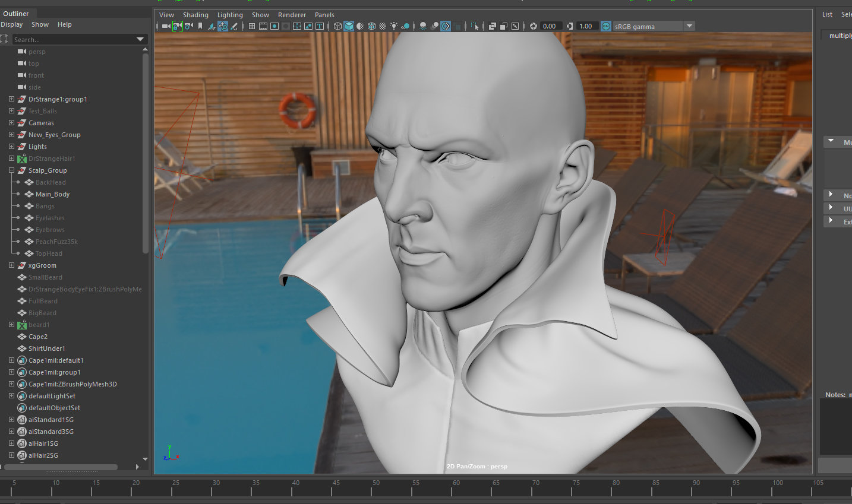
Task: Select defaultObjectSet in the Outliner
Action: tap(54, 408)
